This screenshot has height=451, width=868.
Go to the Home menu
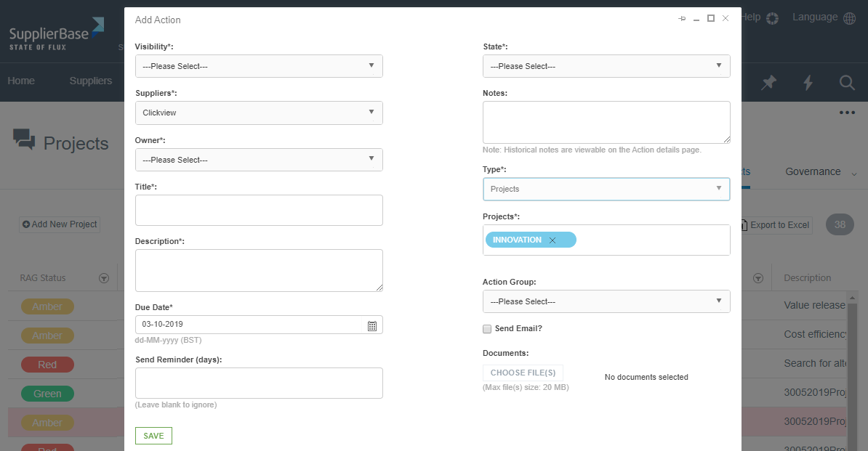point(21,81)
